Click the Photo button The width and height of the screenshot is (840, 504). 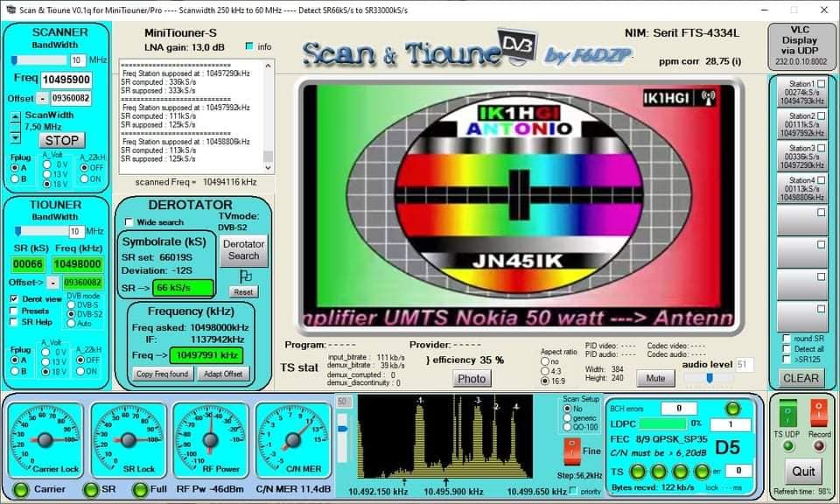coord(472,379)
